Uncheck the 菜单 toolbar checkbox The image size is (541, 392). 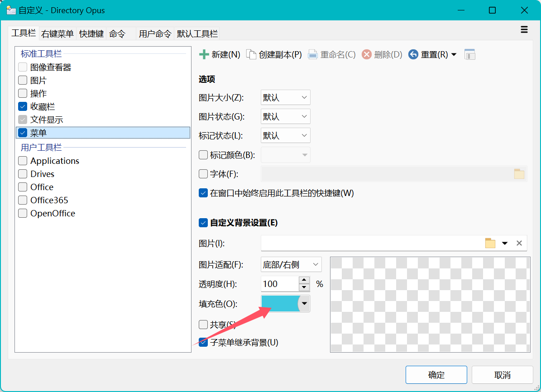[23, 133]
